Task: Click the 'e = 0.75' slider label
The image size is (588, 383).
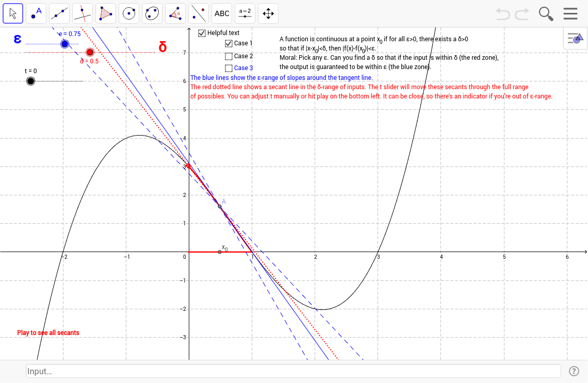Action: (x=70, y=34)
